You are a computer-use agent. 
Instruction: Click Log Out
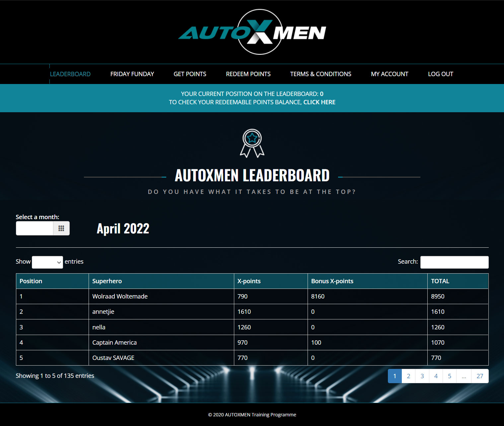point(440,74)
